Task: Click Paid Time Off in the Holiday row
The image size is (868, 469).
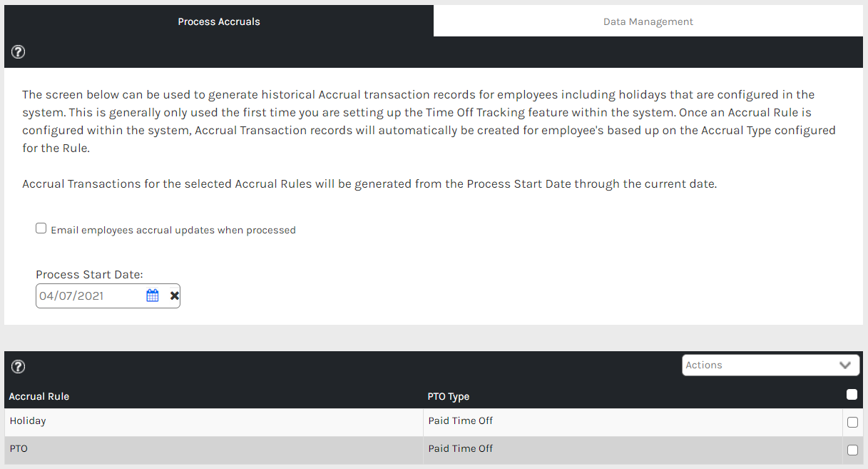Action: [x=461, y=421]
